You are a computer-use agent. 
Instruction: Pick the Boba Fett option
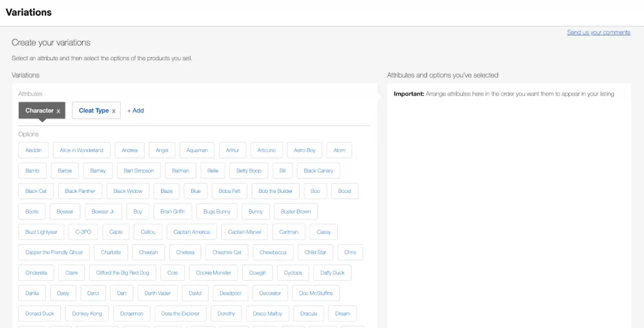pos(230,191)
